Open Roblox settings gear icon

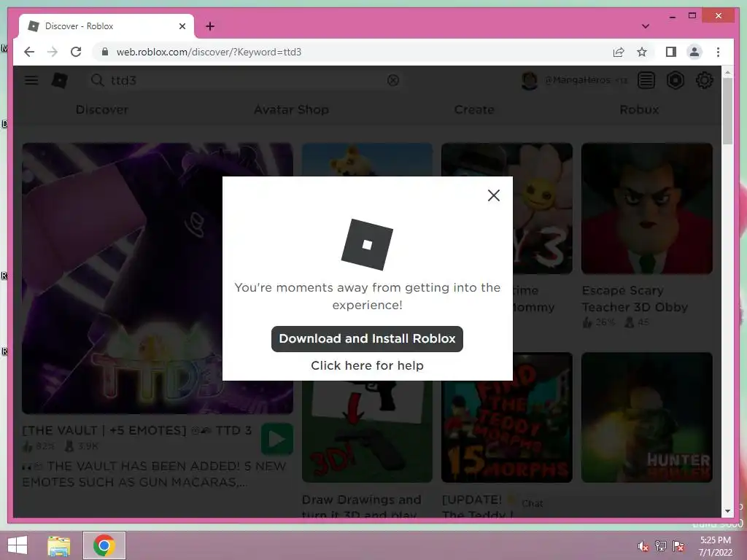704,80
